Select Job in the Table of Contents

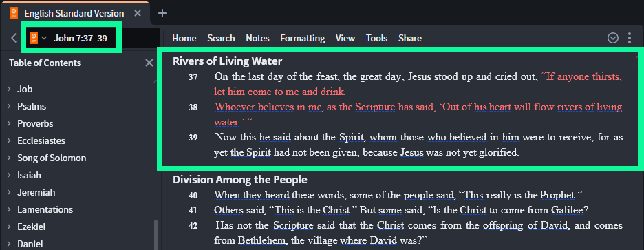25,90
